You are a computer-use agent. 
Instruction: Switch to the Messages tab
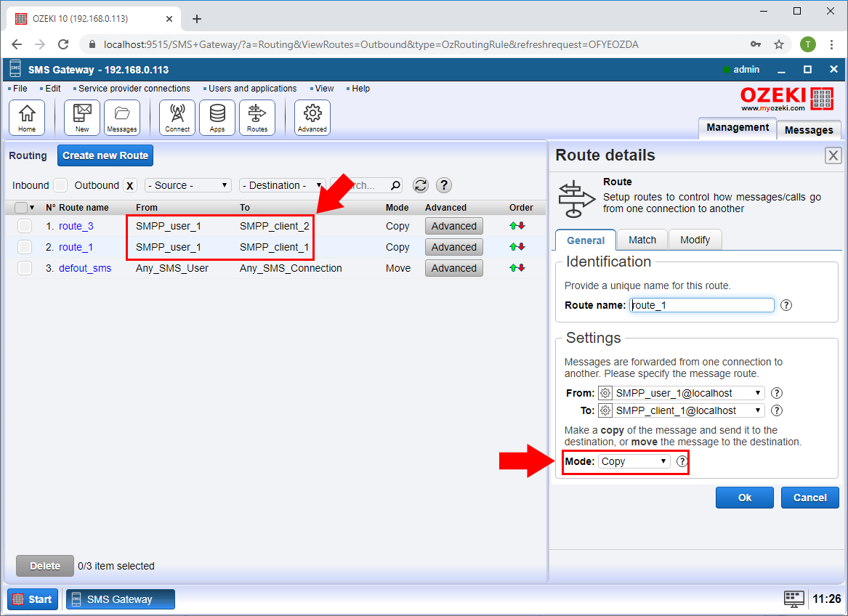[x=809, y=130]
